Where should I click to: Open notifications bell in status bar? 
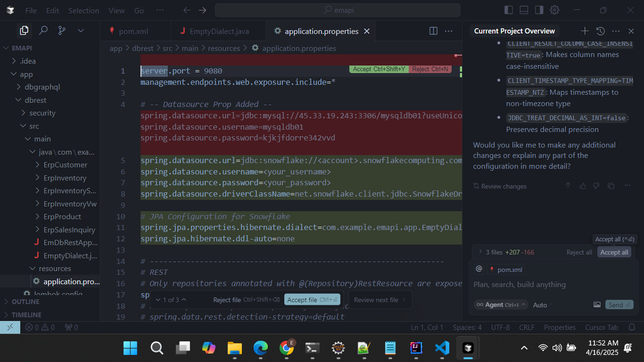click(x=632, y=327)
